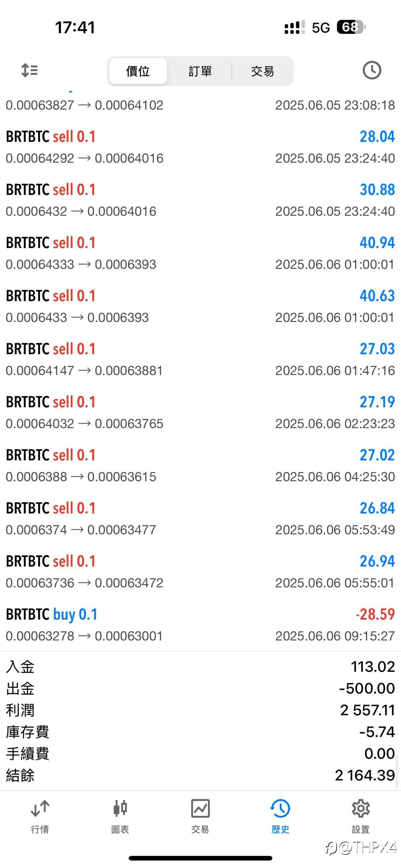The image size is (401, 868).
Task: Tap the timestamp 2025.06.05 23:08:18
Action: click(x=335, y=105)
